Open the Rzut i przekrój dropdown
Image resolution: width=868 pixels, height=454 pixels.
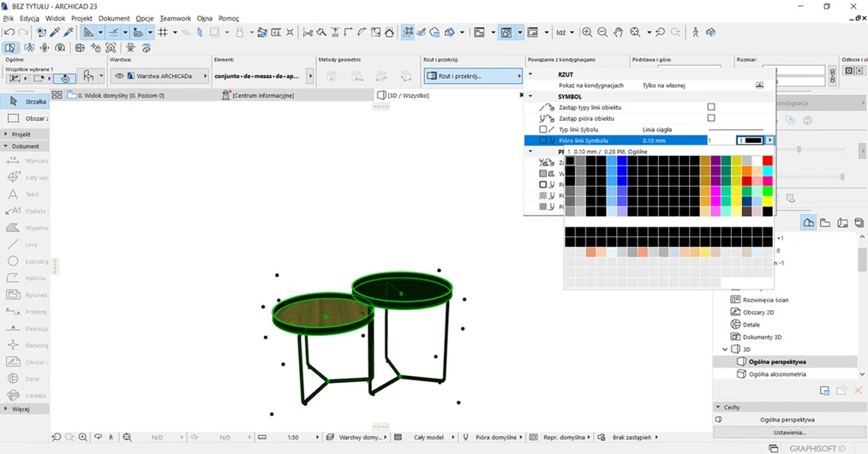click(473, 76)
